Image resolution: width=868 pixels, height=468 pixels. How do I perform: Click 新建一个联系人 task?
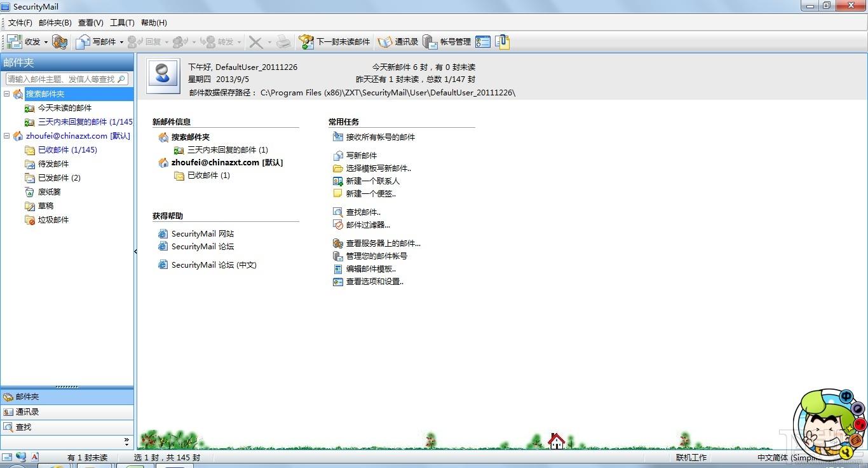click(x=373, y=181)
